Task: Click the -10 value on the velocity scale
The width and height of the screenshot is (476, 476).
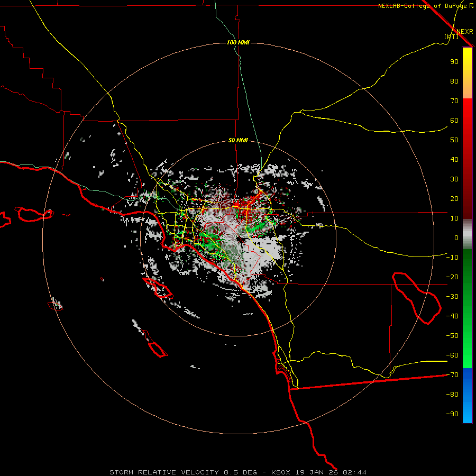Action: pos(452,258)
